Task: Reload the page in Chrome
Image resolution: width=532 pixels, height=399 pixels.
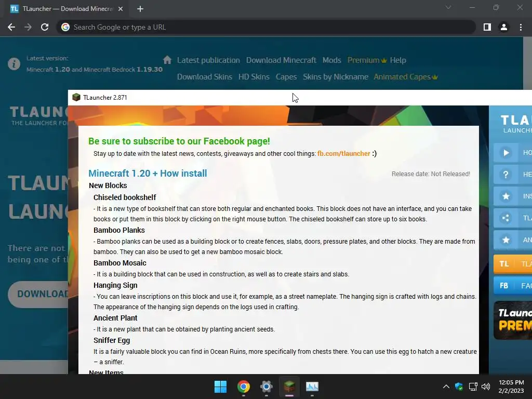Action: coord(45,27)
